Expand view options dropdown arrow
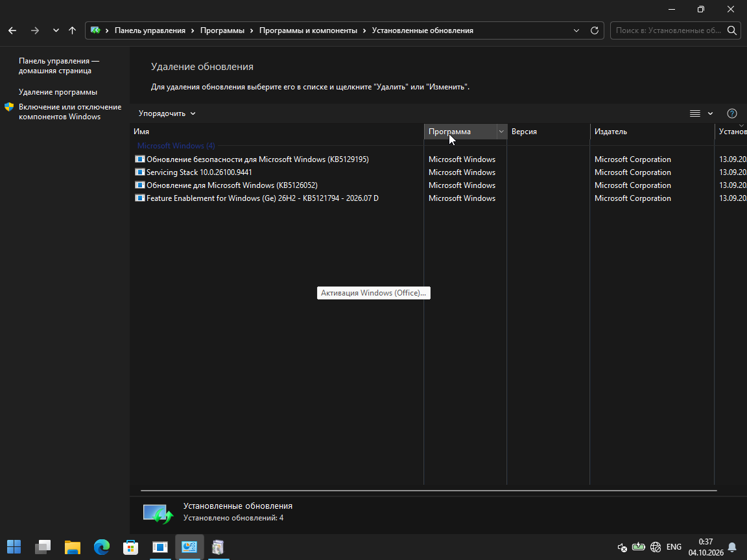 pos(710,113)
